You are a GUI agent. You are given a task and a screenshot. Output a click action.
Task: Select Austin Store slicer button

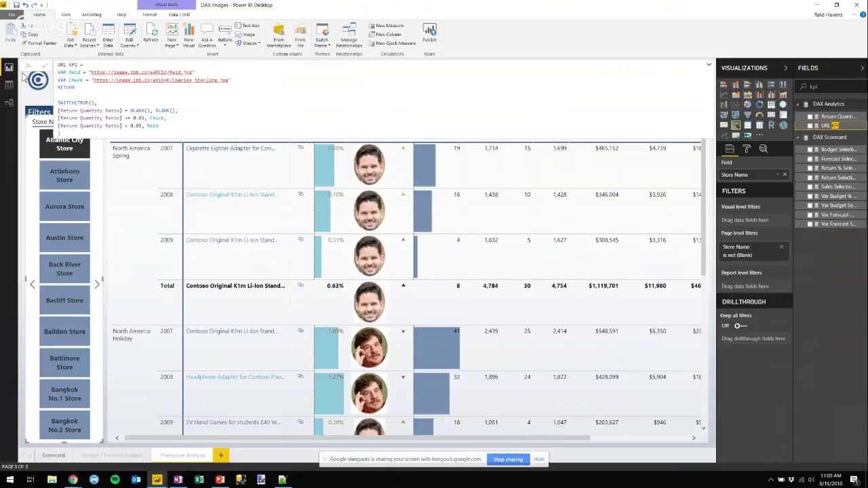tap(64, 238)
